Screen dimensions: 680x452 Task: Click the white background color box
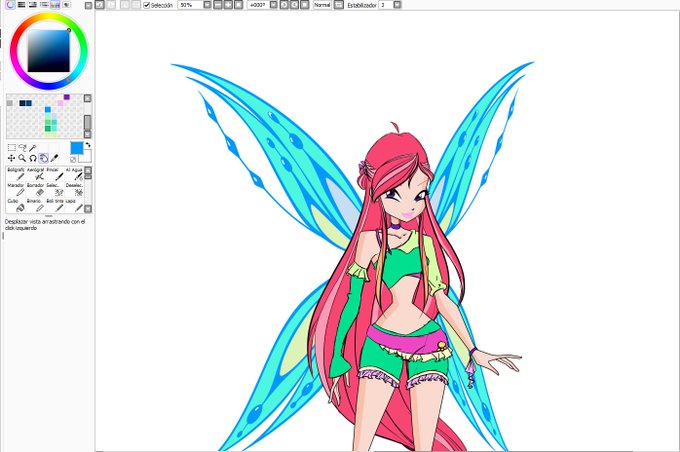(x=86, y=157)
